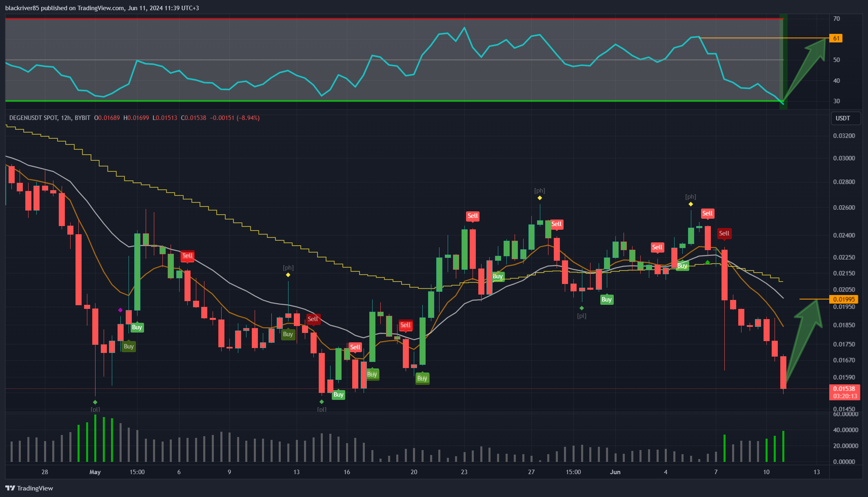Click 0.01850 on the price scale
868x497 pixels.
tap(844, 325)
